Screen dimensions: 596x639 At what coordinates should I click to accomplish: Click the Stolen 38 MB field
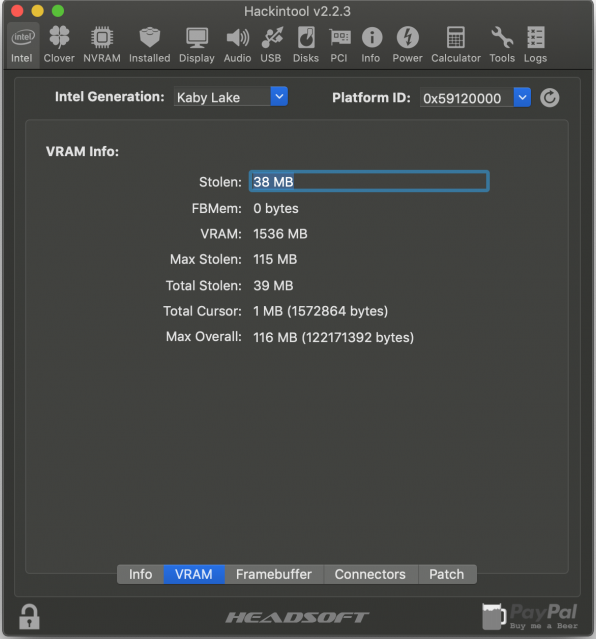tap(369, 181)
